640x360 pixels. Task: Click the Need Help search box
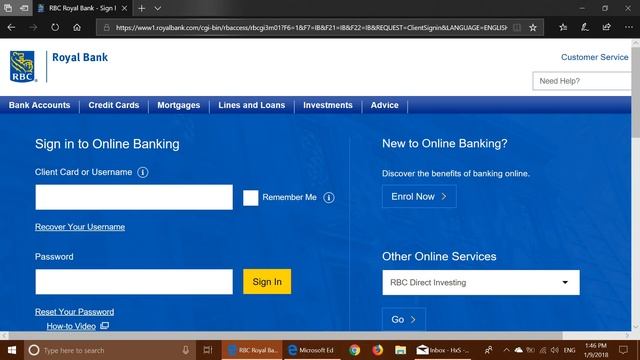582,81
